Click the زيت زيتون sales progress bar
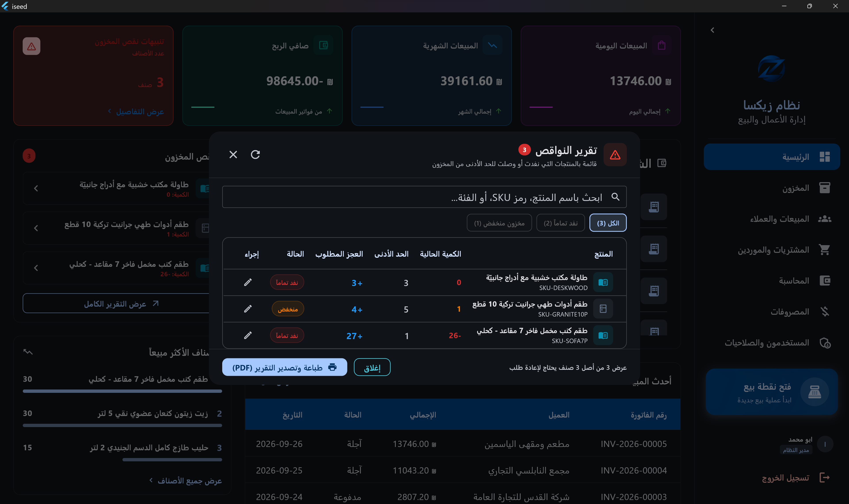 122,425
